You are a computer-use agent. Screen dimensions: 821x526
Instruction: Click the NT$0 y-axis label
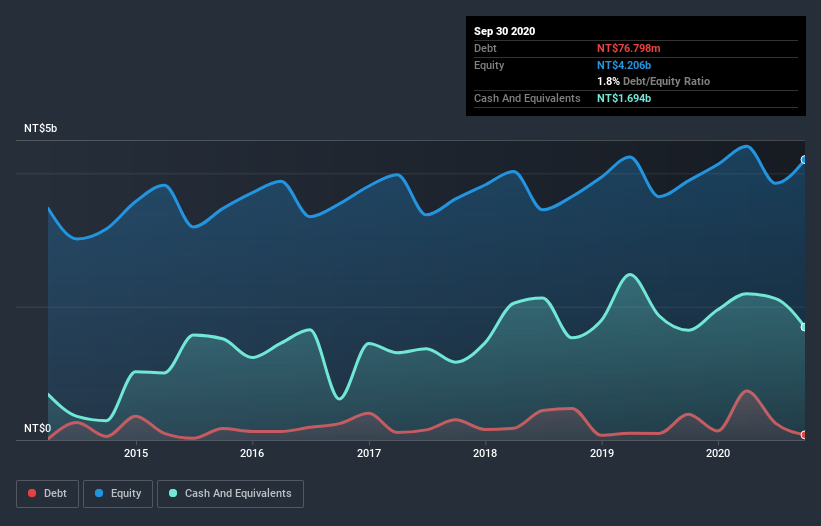38,428
